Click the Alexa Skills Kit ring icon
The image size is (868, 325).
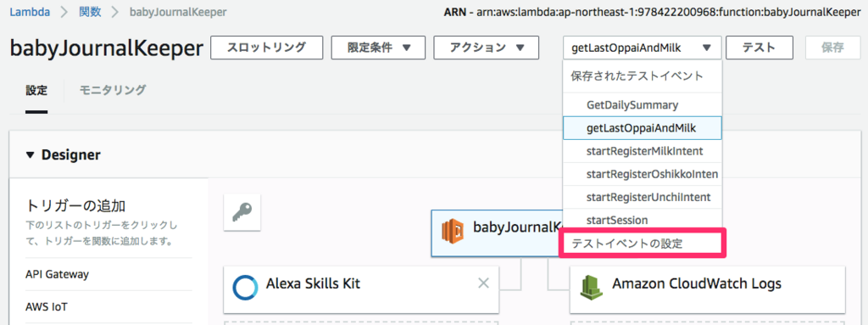pyautogui.click(x=245, y=288)
